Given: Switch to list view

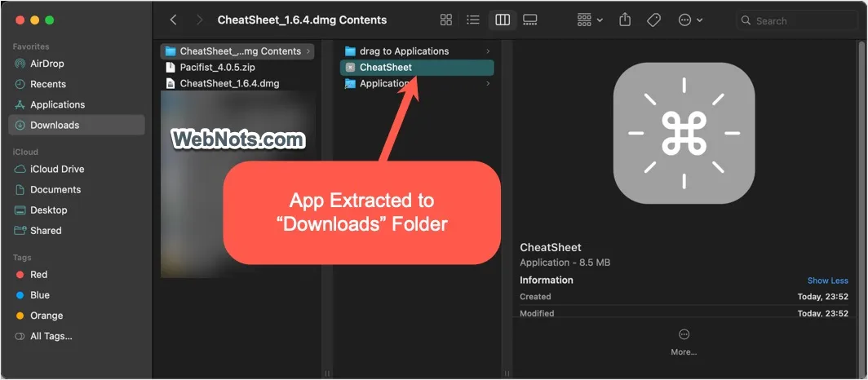Looking at the screenshot, I should (x=473, y=20).
